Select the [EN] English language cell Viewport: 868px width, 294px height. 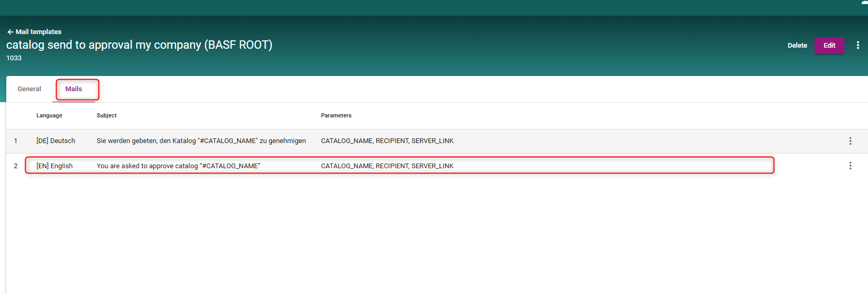click(55, 166)
